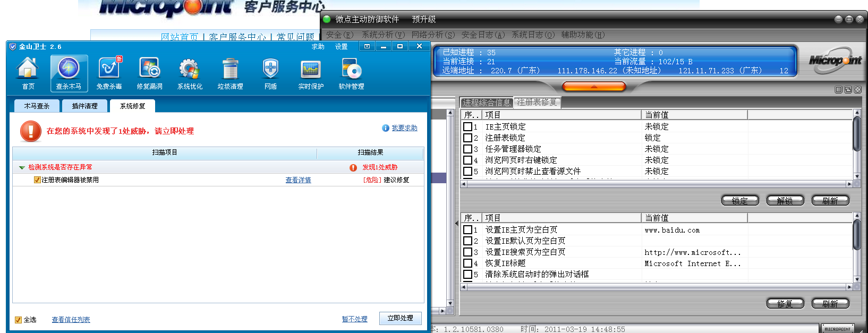Click the vertical scrollbar of the lock list
Viewport: 868px width, 333px height.
click(x=857, y=144)
